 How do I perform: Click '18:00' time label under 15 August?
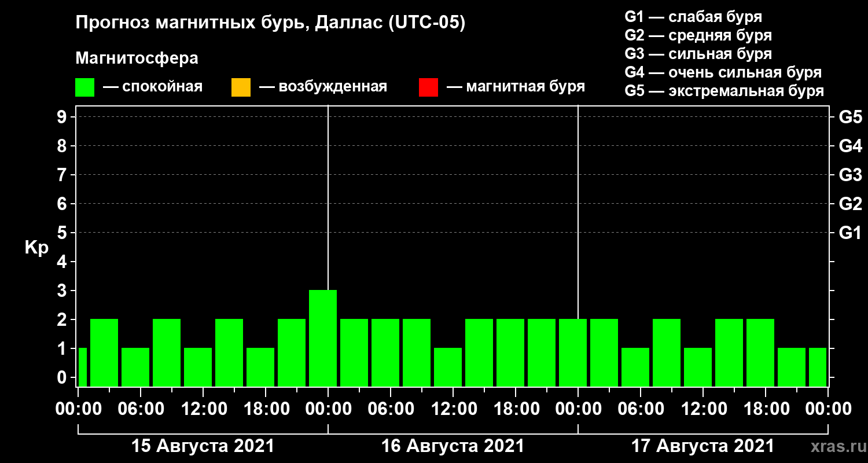tap(266, 409)
